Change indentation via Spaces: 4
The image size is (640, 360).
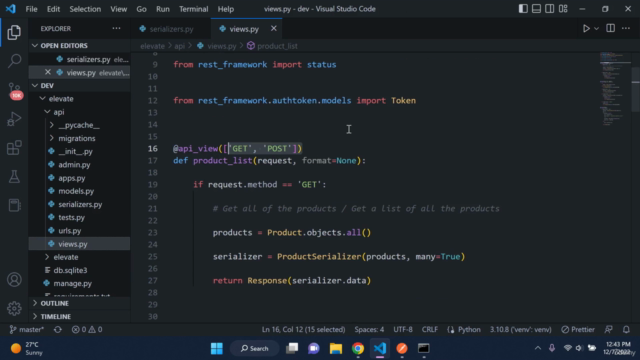369,329
